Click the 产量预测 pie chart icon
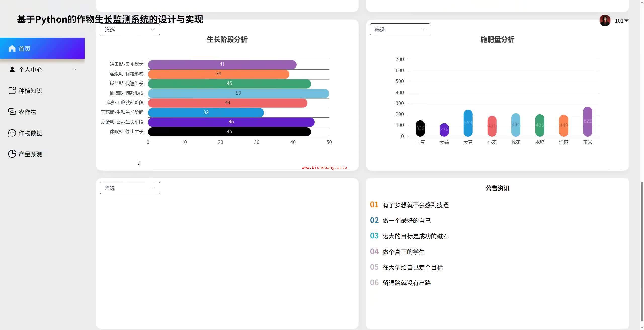The width and height of the screenshot is (644, 330). coord(12,154)
